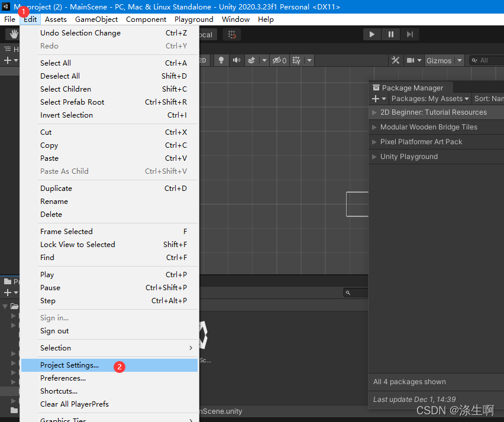Viewport: 504px width, 422px height.
Task: Choose Copy from Edit menu
Action: coord(109,145)
